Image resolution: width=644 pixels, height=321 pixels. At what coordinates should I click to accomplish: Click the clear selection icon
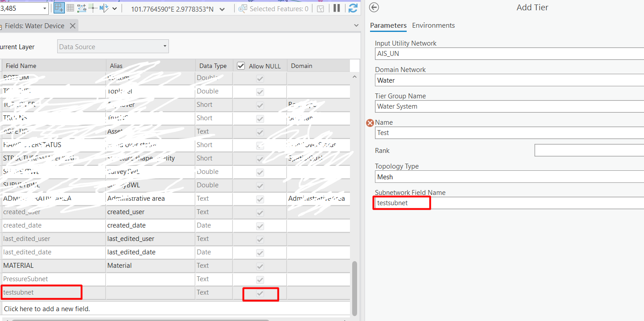pos(320,8)
